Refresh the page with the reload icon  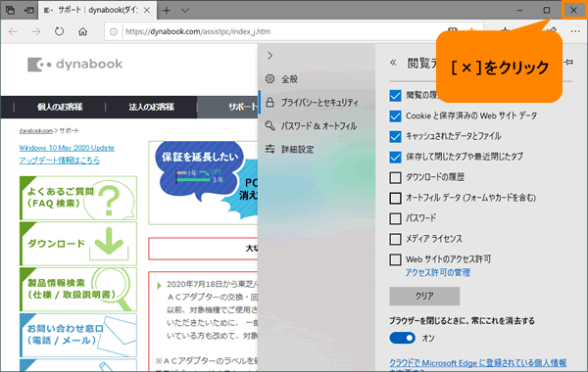59,31
